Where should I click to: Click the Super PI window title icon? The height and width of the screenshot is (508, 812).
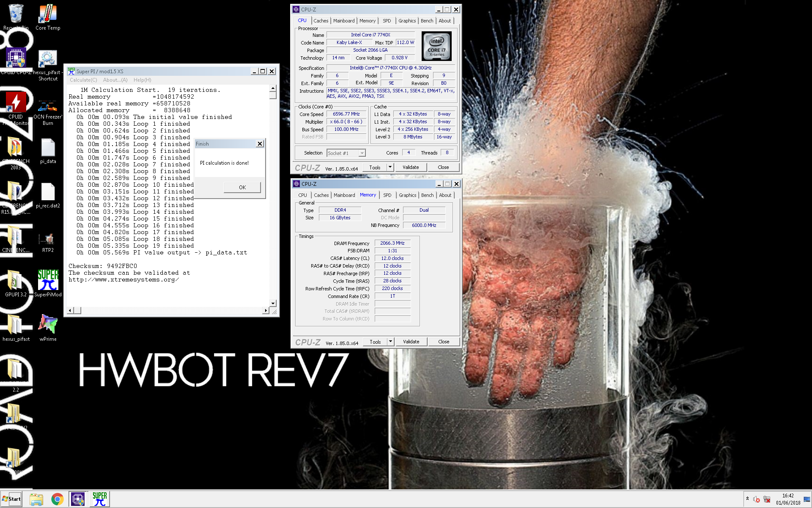tap(71, 71)
